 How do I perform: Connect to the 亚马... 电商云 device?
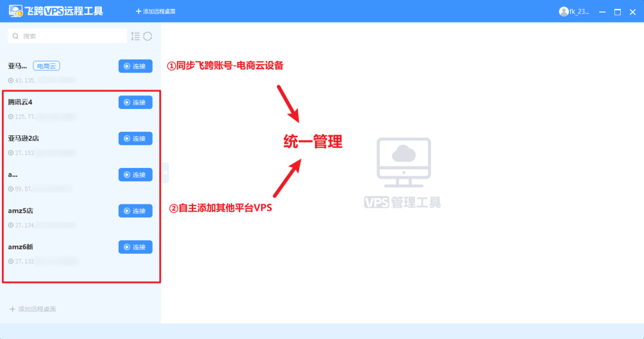click(135, 66)
